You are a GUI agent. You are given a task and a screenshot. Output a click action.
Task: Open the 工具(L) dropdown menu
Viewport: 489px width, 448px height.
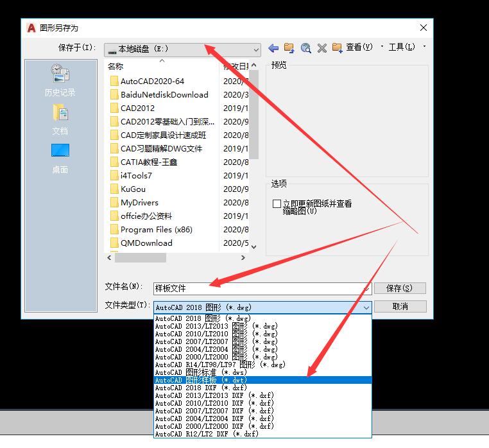(407, 47)
